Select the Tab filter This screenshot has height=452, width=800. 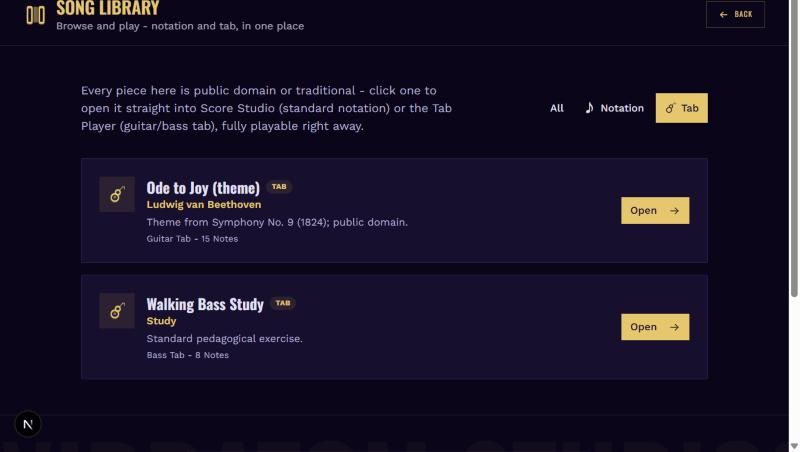(x=682, y=108)
